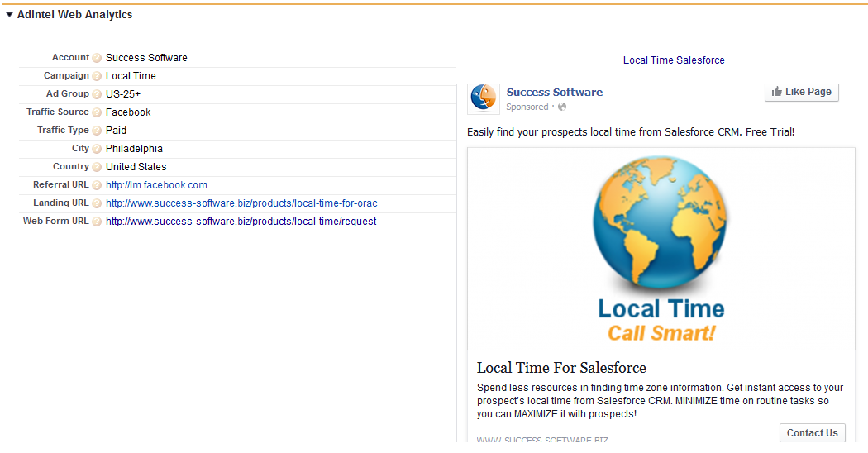
Task: Open help icon next to Account
Action: [x=97, y=58]
